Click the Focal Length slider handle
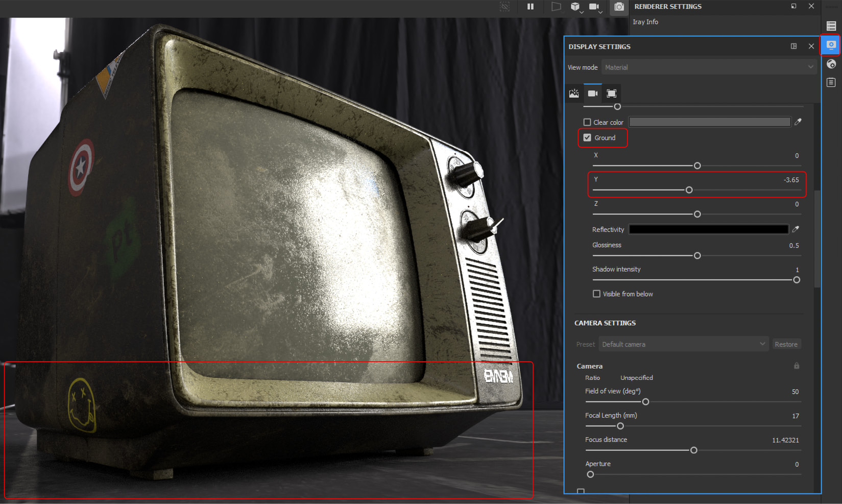This screenshot has height=504, width=842. tap(620, 426)
